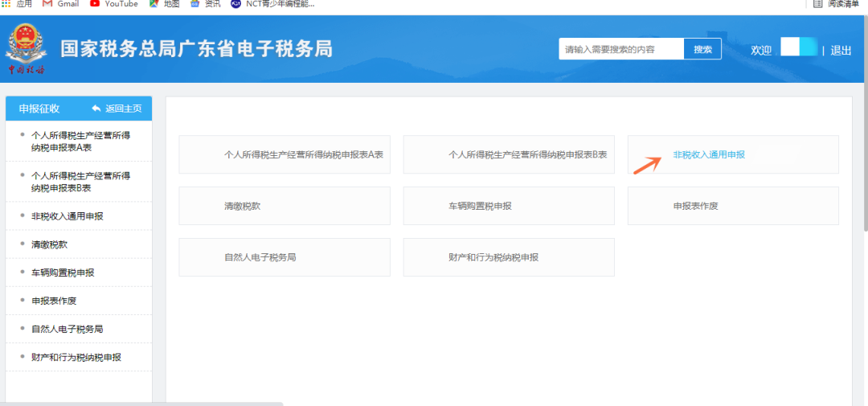The width and height of the screenshot is (868, 406).
Task: Open the 个人所得税生产经营所得纳税申报表A表 card
Action: click(x=285, y=154)
